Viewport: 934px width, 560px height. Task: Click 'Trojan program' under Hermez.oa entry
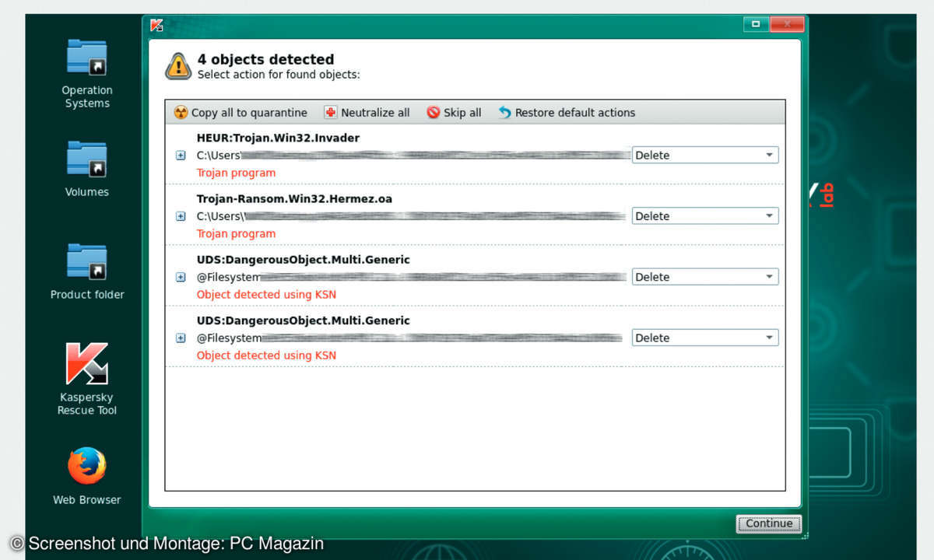[236, 233]
